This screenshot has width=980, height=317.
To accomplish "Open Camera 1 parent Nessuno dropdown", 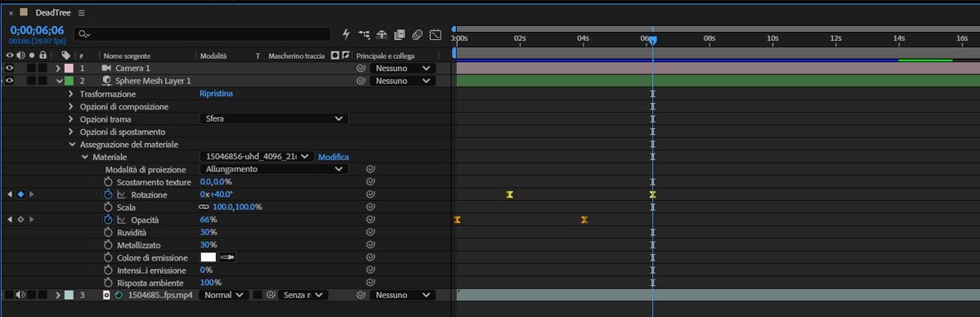I will (402, 68).
